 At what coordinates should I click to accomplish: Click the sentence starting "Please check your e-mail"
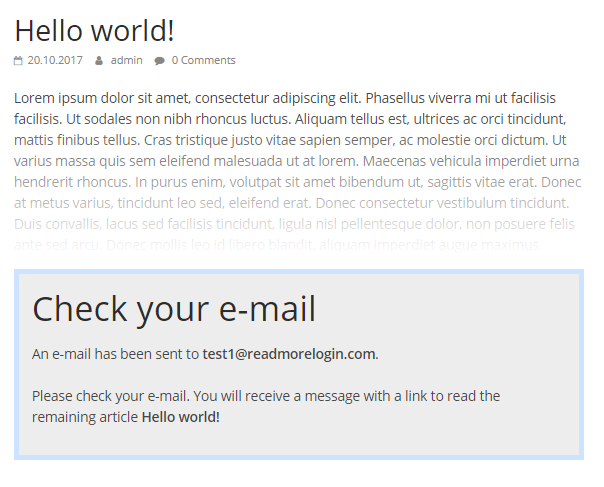[x=266, y=406]
